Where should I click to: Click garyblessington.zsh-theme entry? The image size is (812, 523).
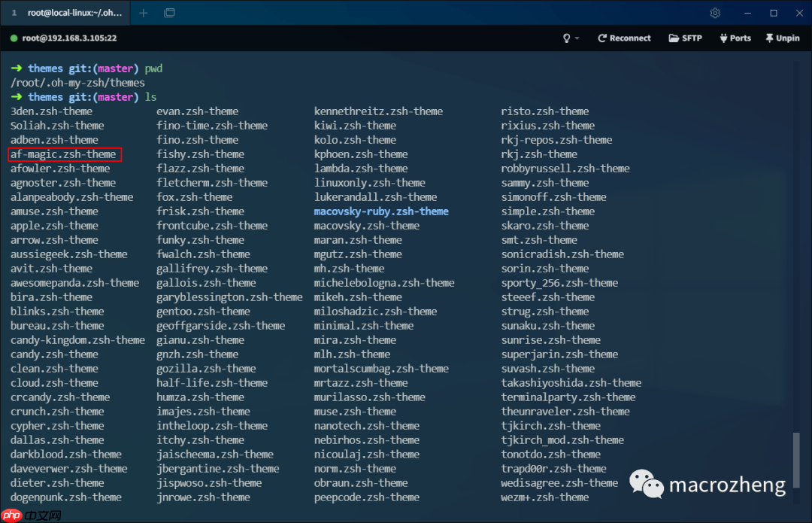click(x=229, y=297)
